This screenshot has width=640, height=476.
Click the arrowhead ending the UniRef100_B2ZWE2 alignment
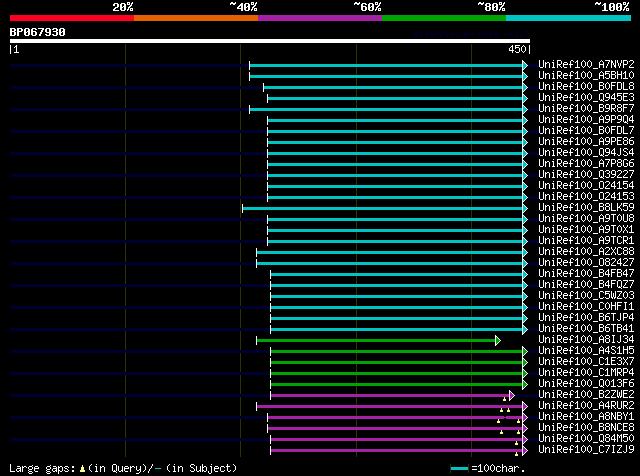click(x=512, y=396)
